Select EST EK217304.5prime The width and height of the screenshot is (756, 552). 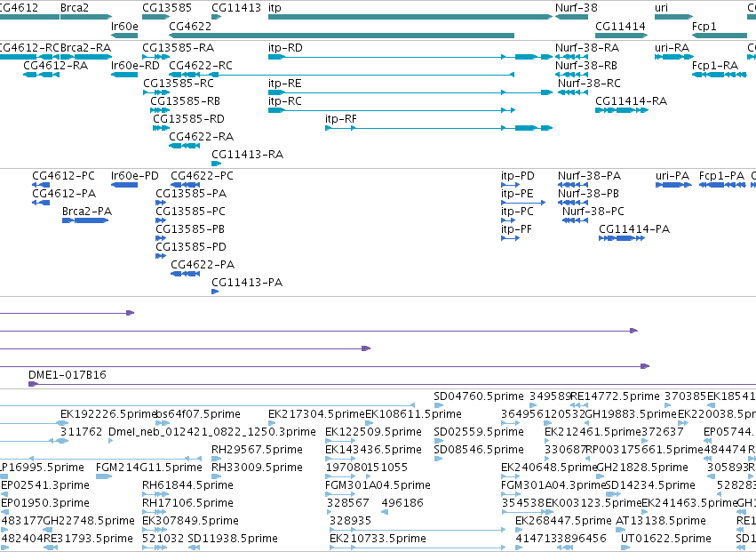tap(274, 423)
